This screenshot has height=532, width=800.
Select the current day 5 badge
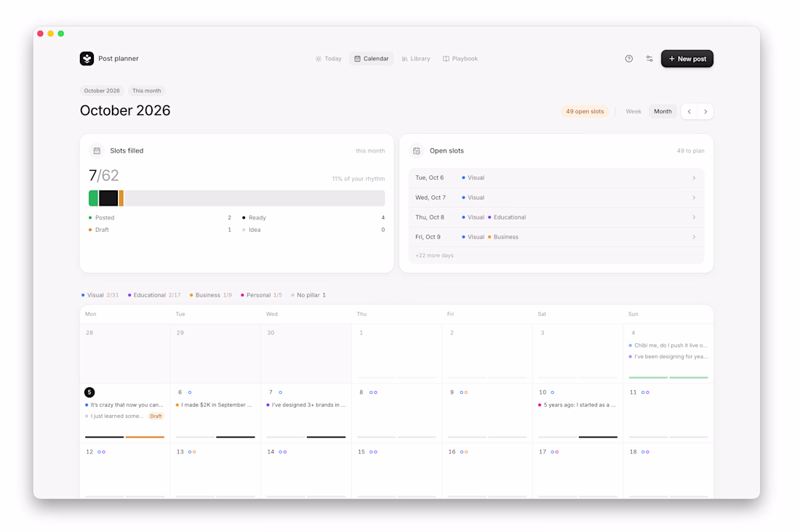tap(89, 392)
